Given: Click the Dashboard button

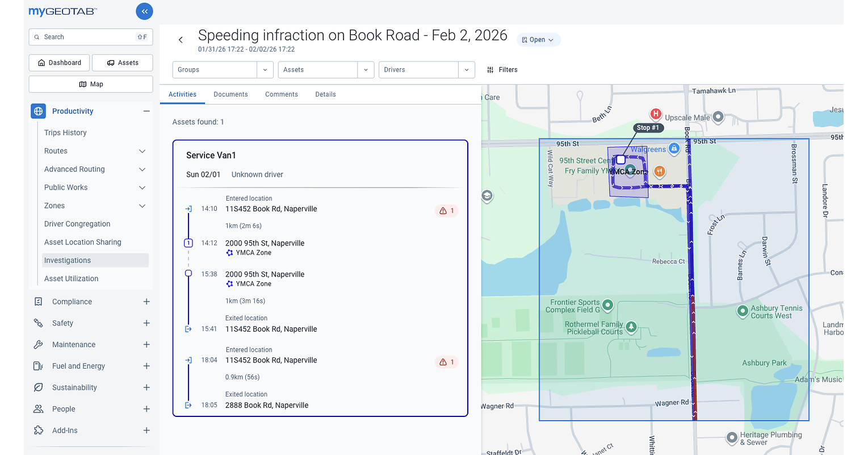Looking at the screenshot, I should point(59,62).
